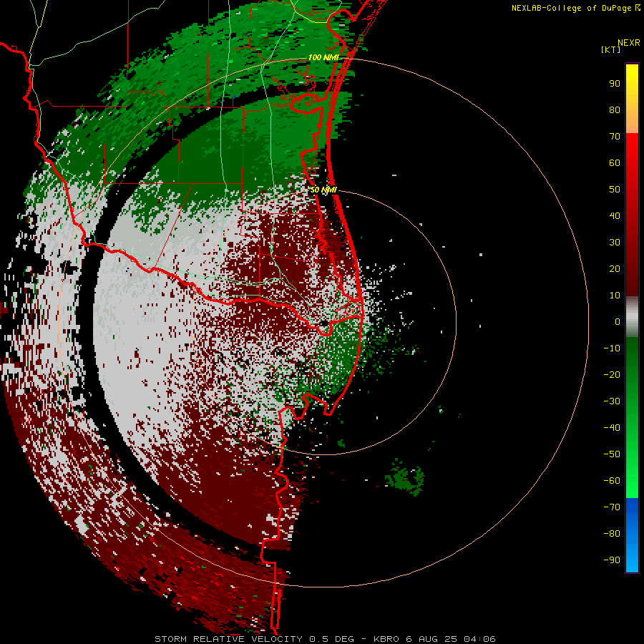
Task: Click the -20 value on velocity scale
Action: (612, 374)
